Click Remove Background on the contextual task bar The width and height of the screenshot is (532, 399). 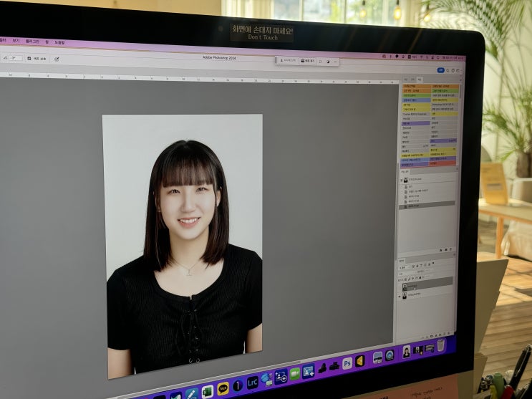point(308,61)
